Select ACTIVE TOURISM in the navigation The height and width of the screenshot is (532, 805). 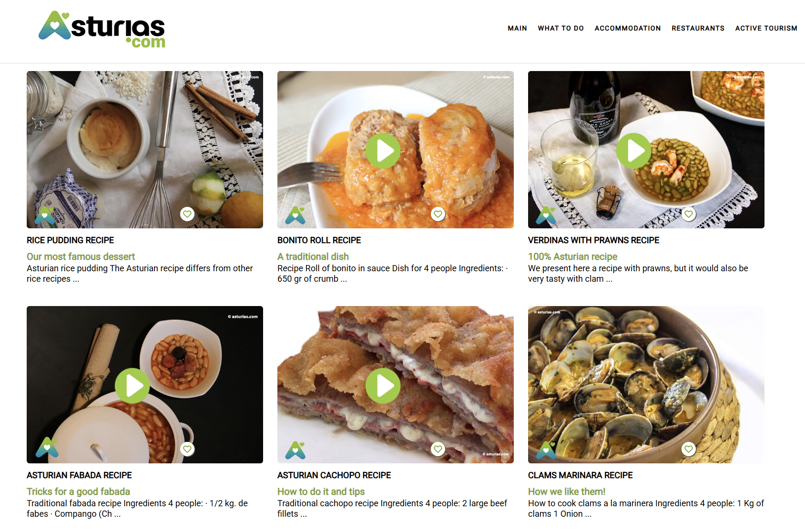click(766, 28)
